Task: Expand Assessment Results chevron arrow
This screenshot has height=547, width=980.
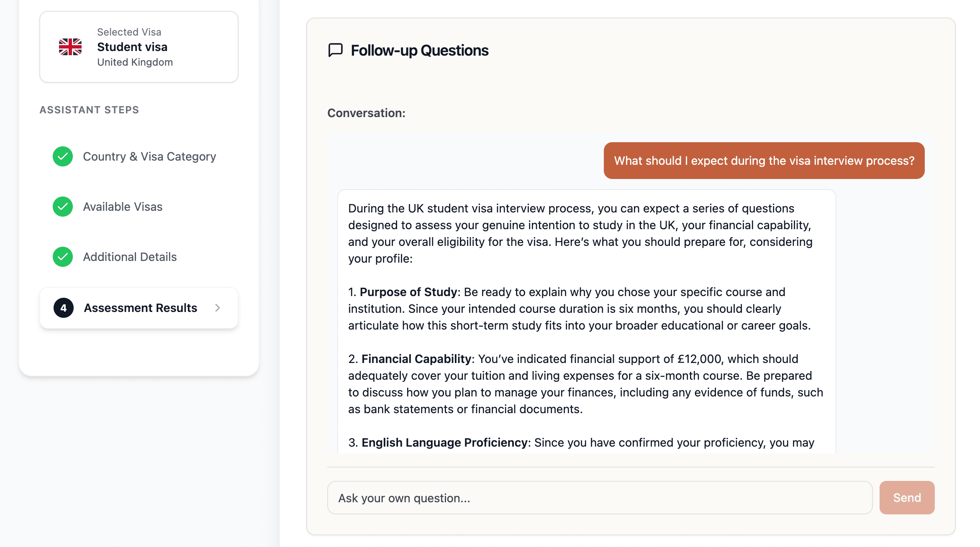Action: click(x=218, y=308)
